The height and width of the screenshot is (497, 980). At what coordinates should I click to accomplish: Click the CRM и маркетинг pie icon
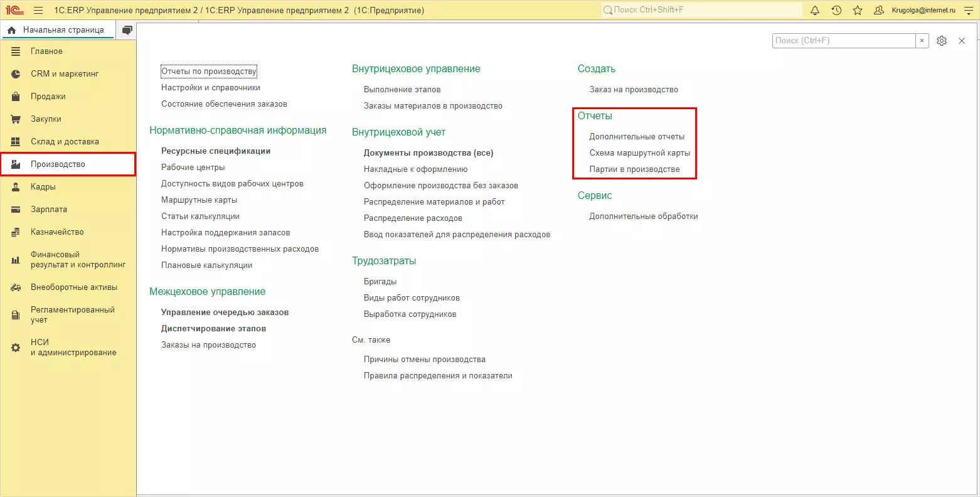coord(16,74)
